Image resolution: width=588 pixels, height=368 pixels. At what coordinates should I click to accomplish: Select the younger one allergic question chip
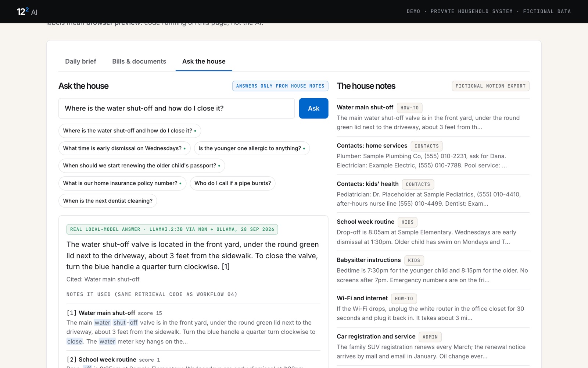coord(252,148)
